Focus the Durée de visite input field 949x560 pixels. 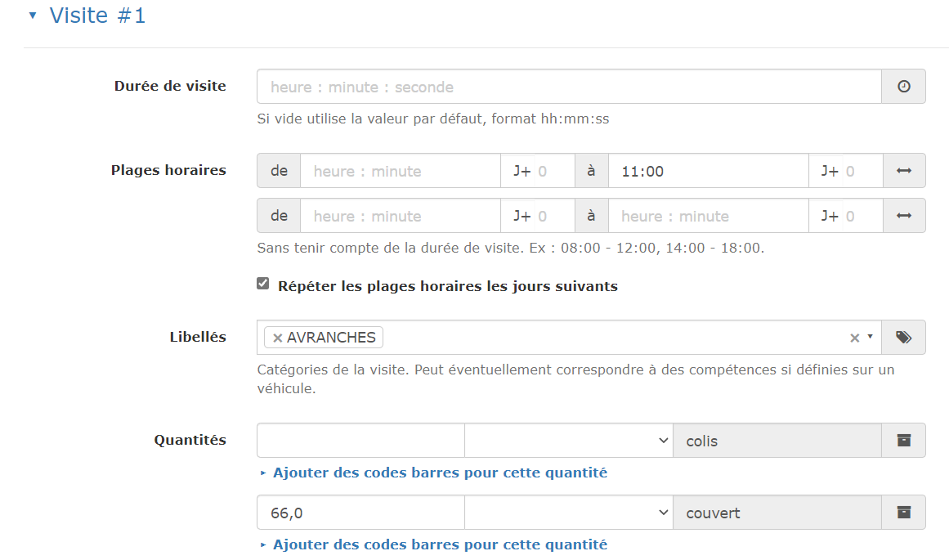[x=569, y=87]
